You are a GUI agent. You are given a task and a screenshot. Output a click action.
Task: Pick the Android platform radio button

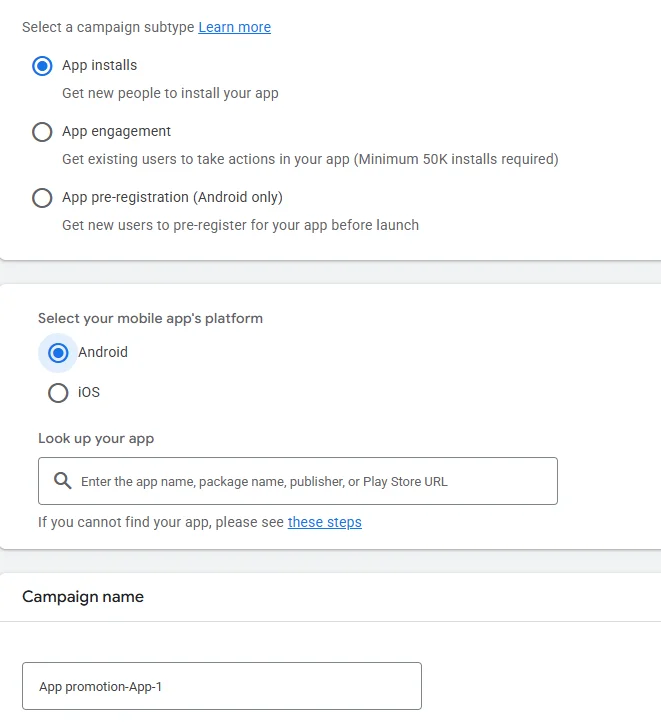click(58, 353)
